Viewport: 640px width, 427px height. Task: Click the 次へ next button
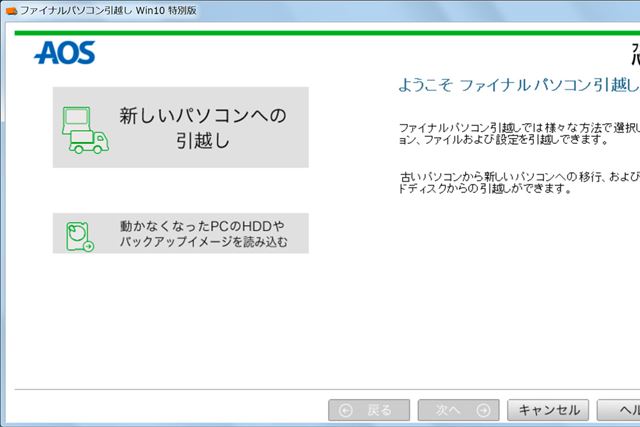click(458, 410)
